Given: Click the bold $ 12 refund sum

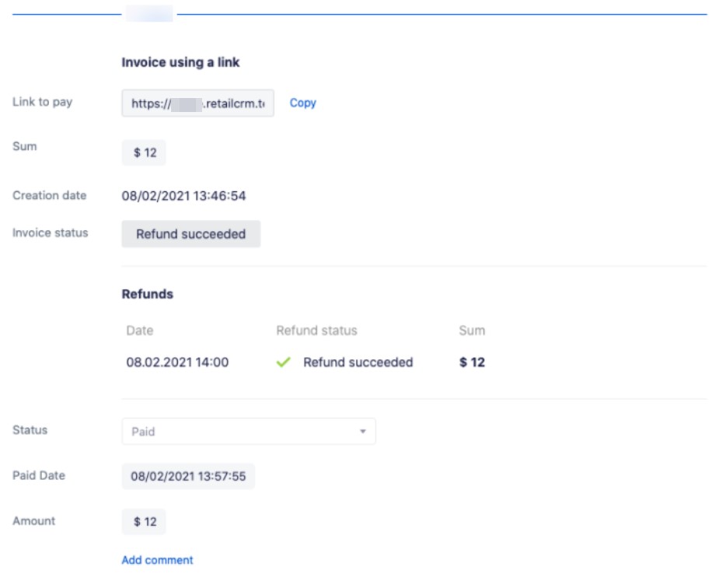Looking at the screenshot, I should [472, 362].
